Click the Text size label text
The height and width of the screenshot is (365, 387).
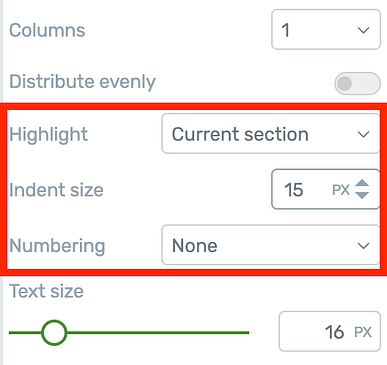point(46,291)
